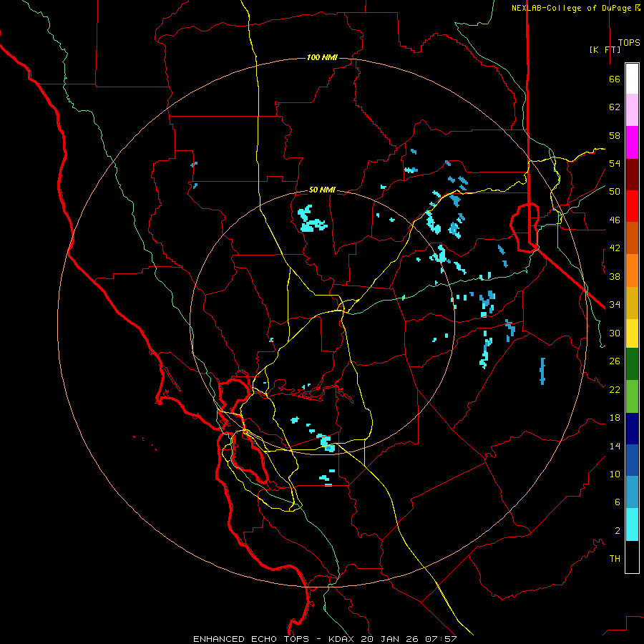Click the "18" legend value

615,418
